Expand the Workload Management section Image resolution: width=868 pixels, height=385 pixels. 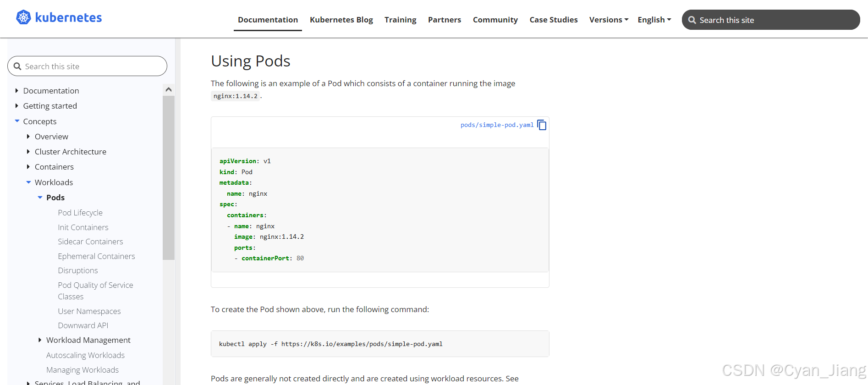(40, 340)
